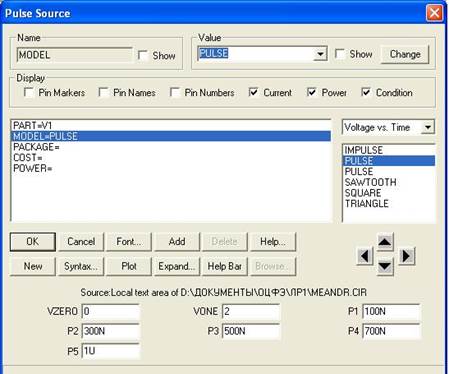Click the Name field containing MODEL
449x374 pixels.
[74, 55]
